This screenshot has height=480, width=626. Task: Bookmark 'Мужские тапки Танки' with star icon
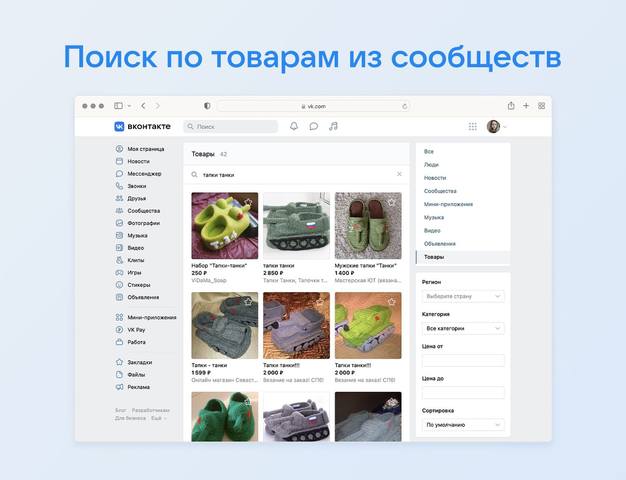[x=392, y=202]
